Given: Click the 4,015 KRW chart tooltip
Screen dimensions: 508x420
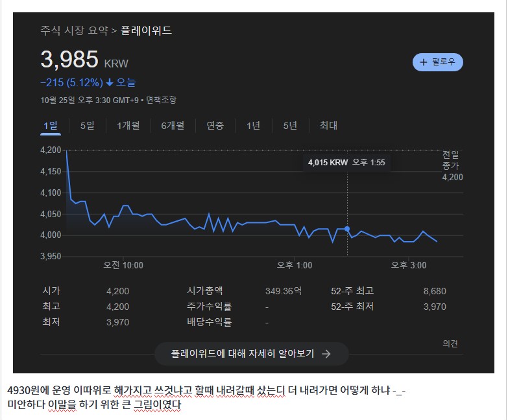Looking at the screenshot, I should pyautogui.click(x=346, y=163).
